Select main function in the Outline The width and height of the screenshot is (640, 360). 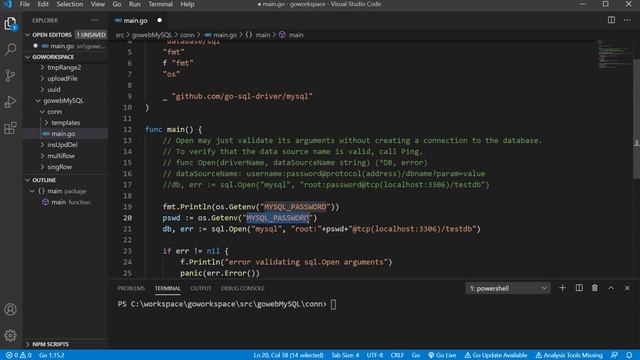pyautogui.click(x=65, y=202)
